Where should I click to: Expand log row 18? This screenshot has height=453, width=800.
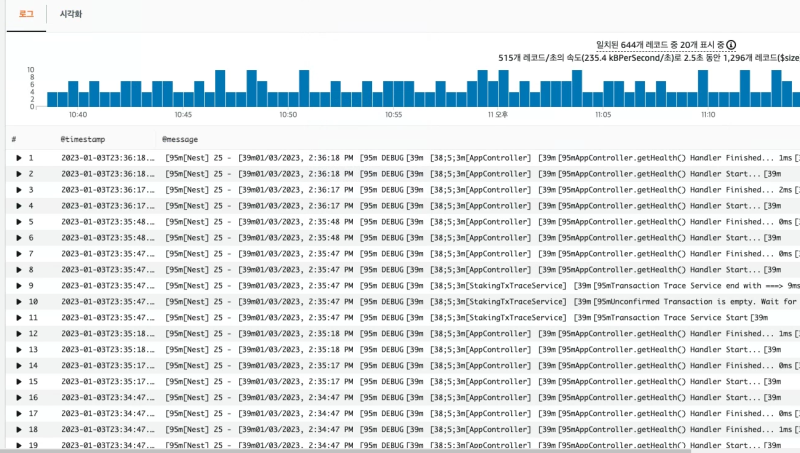19,430
